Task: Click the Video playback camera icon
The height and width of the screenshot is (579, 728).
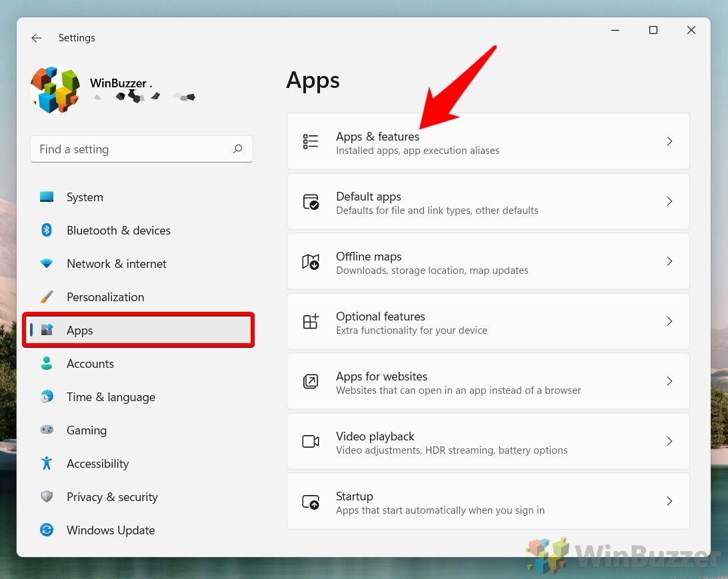Action: (311, 441)
